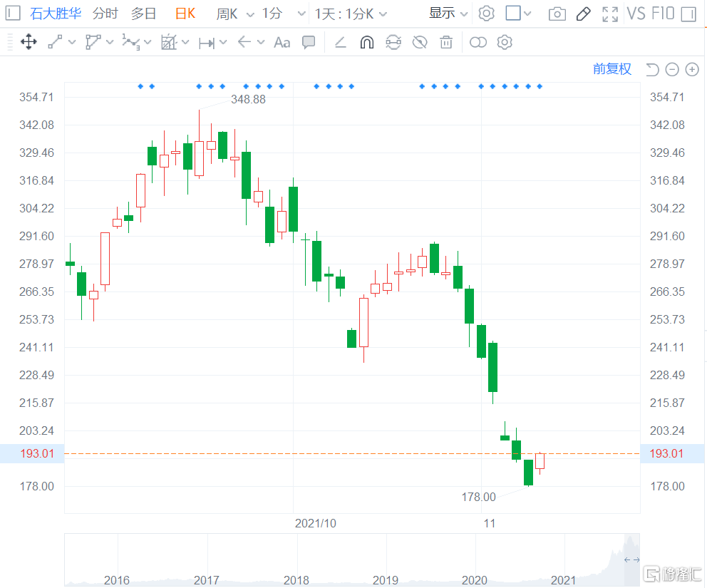This screenshot has height=588, width=707.
Task: Click the 178.00 low price annotation
Action: coord(478,497)
